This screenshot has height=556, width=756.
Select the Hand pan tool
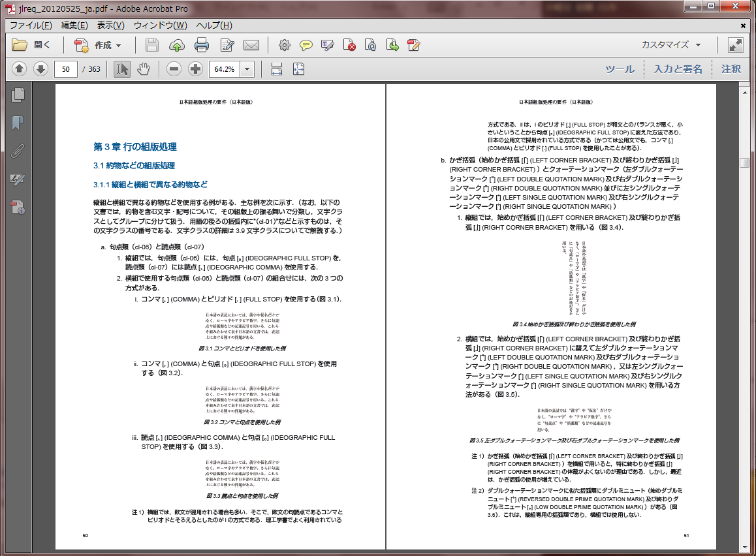(x=144, y=69)
